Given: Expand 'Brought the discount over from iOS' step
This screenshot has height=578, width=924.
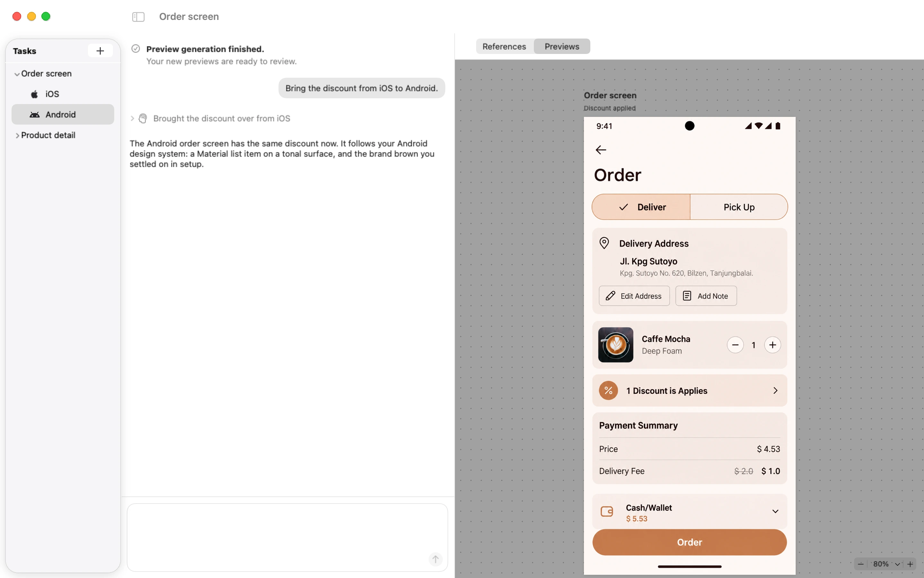Looking at the screenshot, I should click(x=132, y=118).
